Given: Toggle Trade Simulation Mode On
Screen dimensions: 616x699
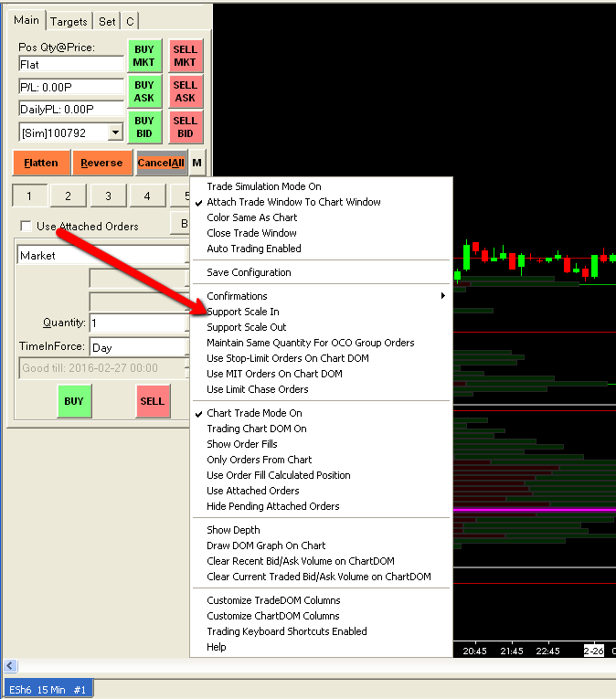Looking at the screenshot, I should [321, 186].
